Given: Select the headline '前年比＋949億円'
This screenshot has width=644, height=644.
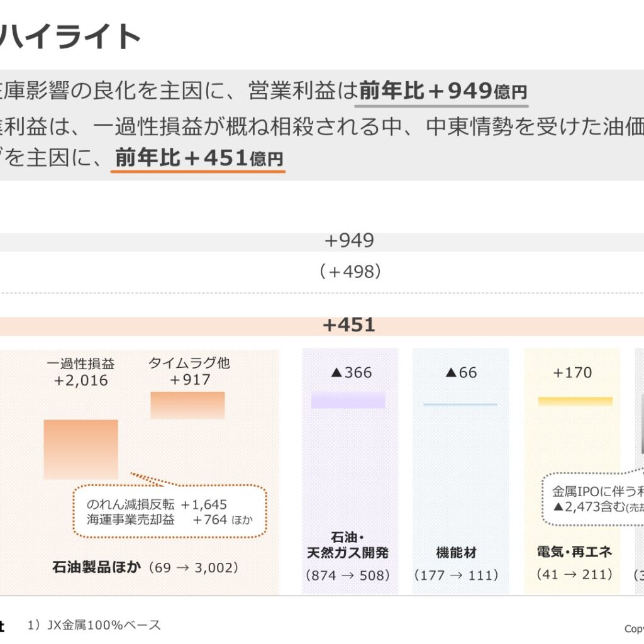Looking at the screenshot, I should tap(443, 91).
